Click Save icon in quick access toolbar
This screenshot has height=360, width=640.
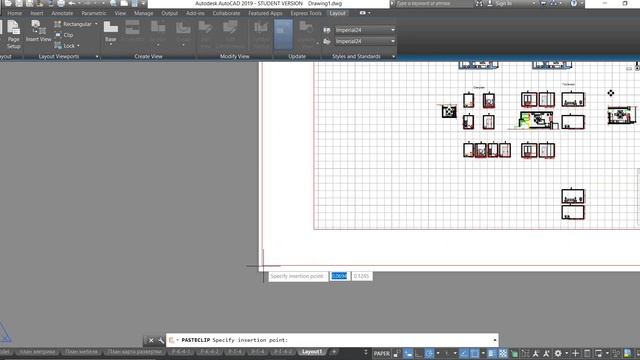point(19,4)
